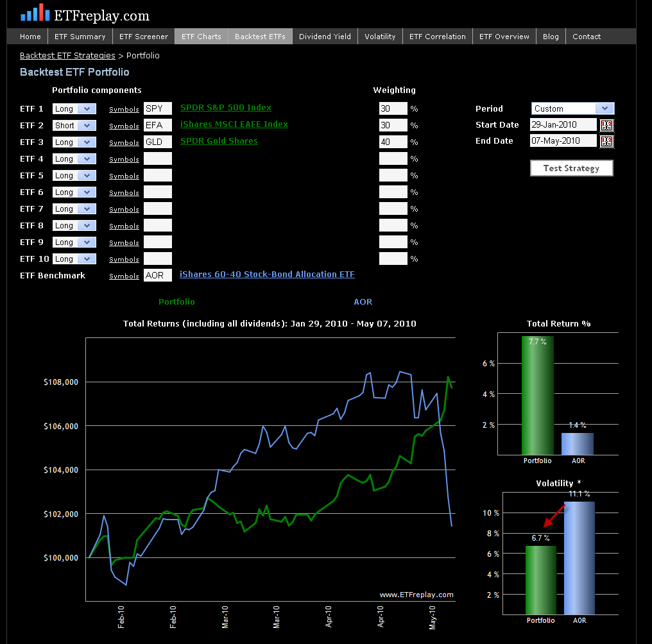The image size is (652, 644).
Task: Open SPDR Gold Shares link
Action: 219,140
